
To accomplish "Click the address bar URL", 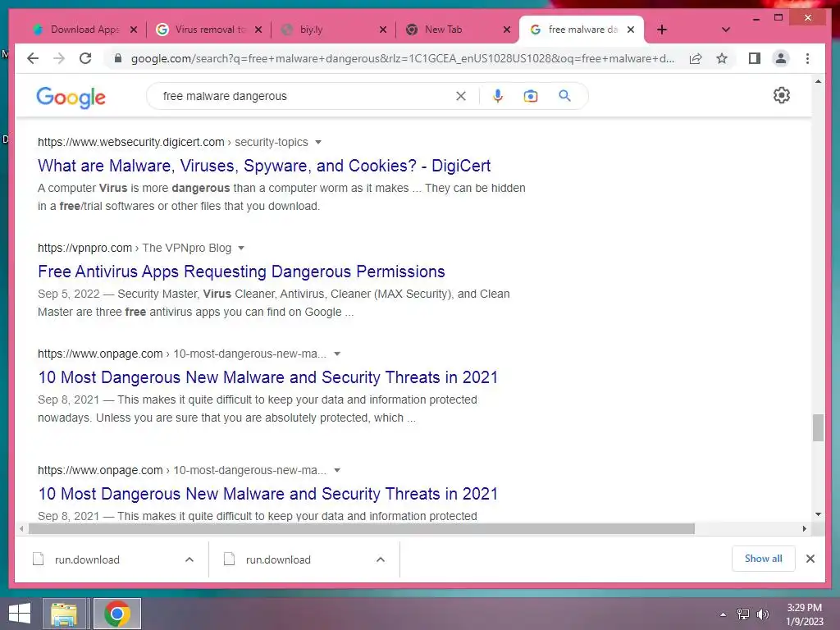I will tap(402, 58).
